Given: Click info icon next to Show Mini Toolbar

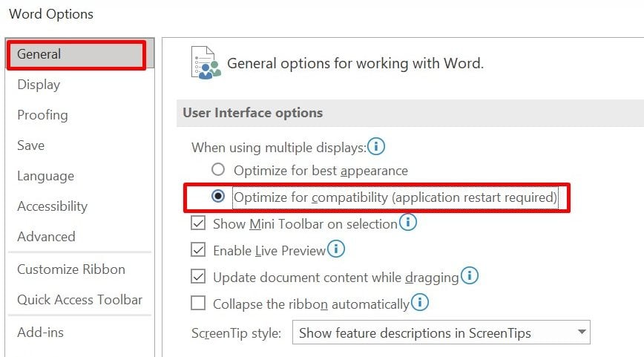Looking at the screenshot, I should [x=408, y=222].
